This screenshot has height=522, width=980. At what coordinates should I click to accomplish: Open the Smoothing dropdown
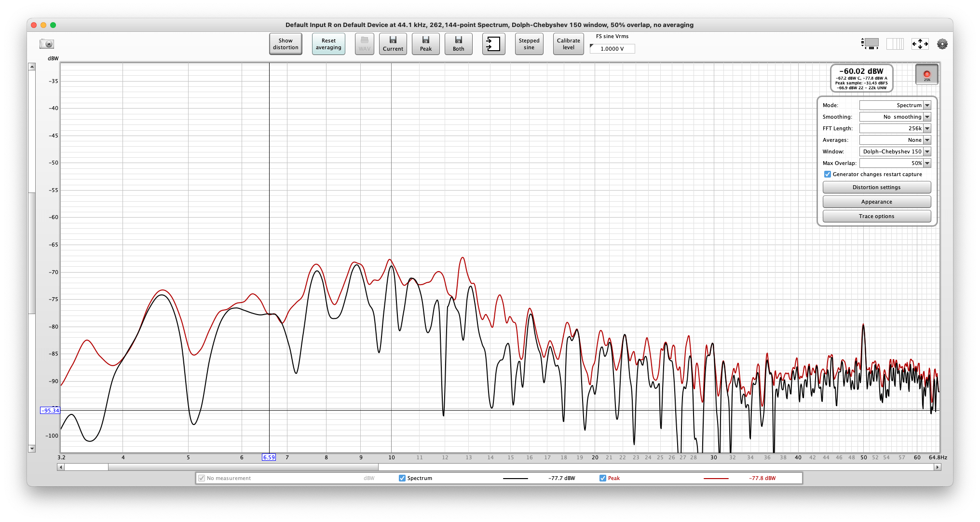pos(895,117)
